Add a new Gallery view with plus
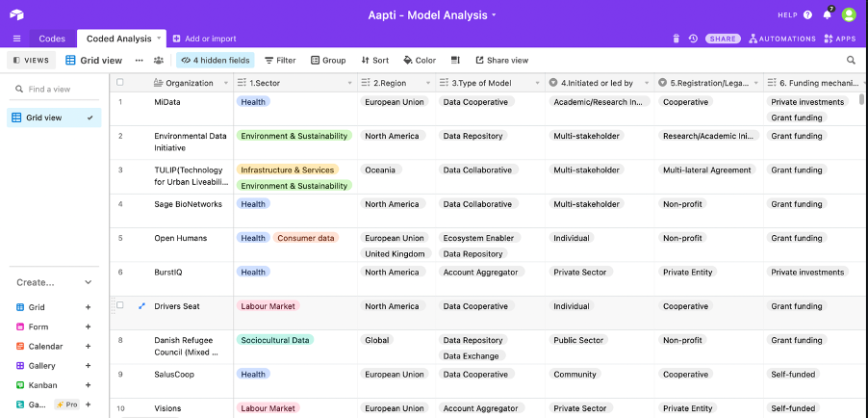The image size is (868, 418). coord(88,365)
